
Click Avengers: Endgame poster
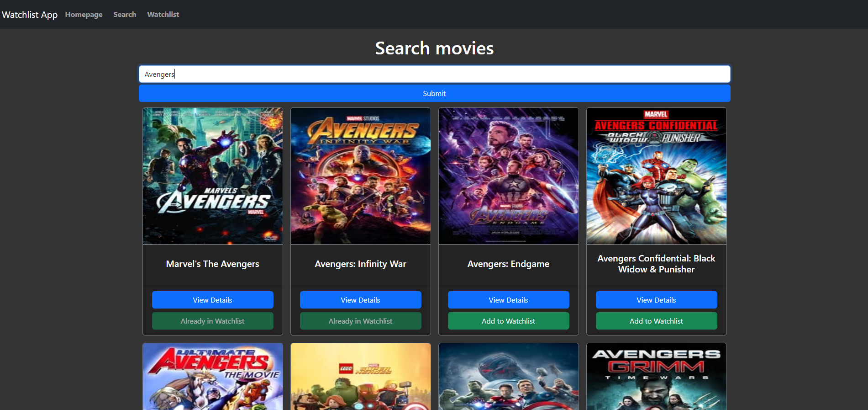[509, 176]
